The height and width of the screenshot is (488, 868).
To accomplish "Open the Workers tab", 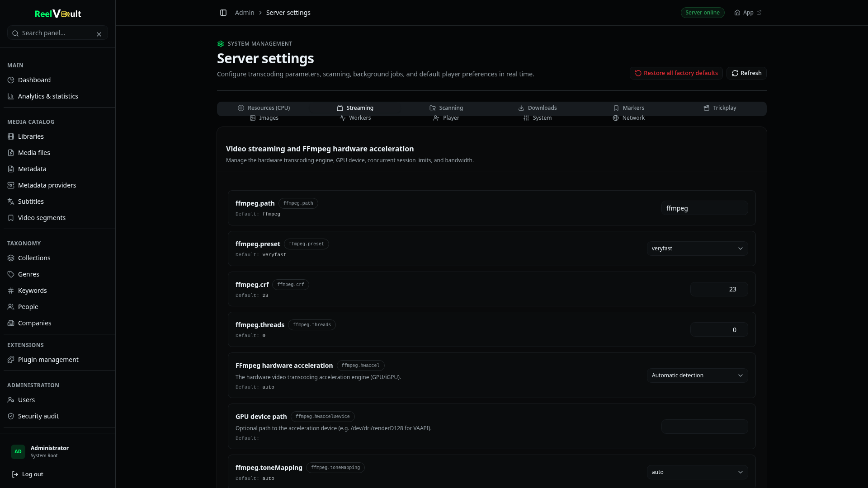I will pos(355,118).
